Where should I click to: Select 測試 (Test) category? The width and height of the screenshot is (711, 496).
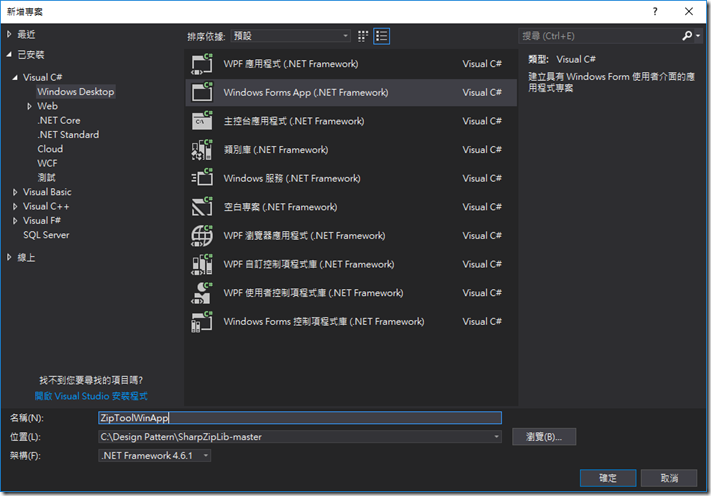point(46,178)
